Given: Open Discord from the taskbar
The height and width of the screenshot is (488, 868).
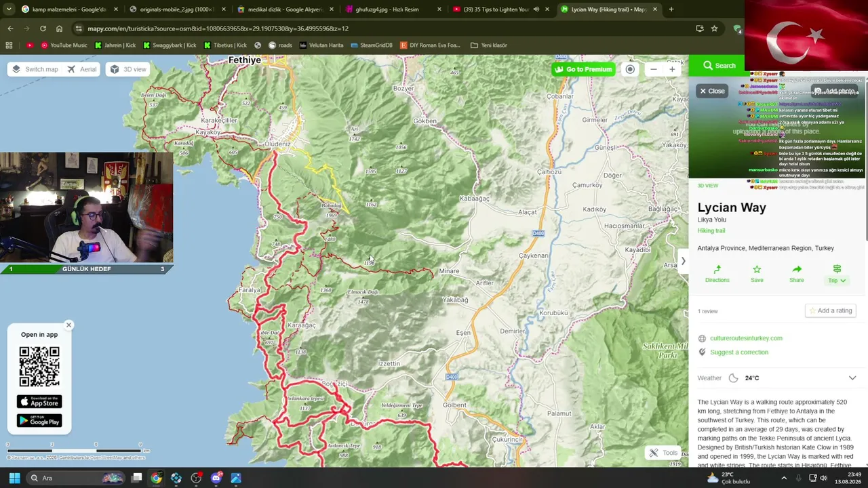Looking at the screenshot, I should pyautogui.click(x=216, y=478).
